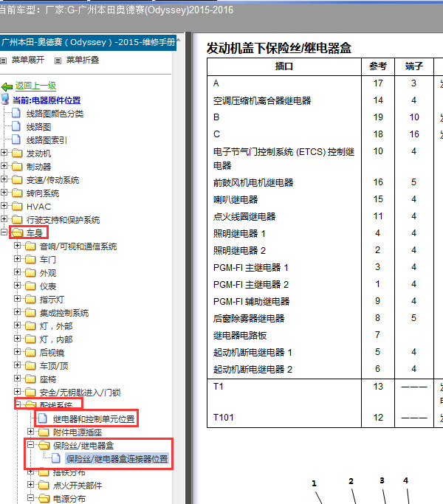Click the 菜单展开 list icon

tap(4, 61)
